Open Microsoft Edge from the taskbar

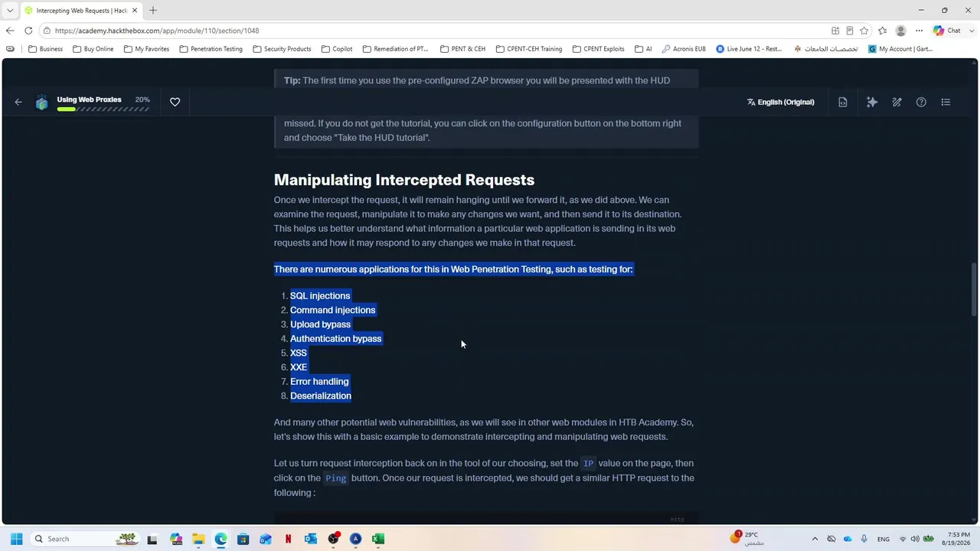pyautogui.click(x=220, y=539)
